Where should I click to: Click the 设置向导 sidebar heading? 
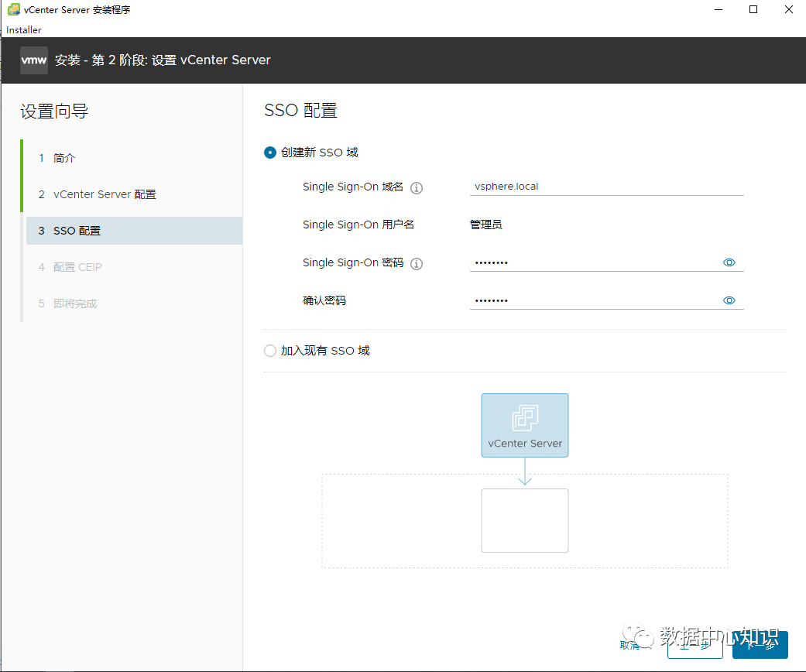54,111
